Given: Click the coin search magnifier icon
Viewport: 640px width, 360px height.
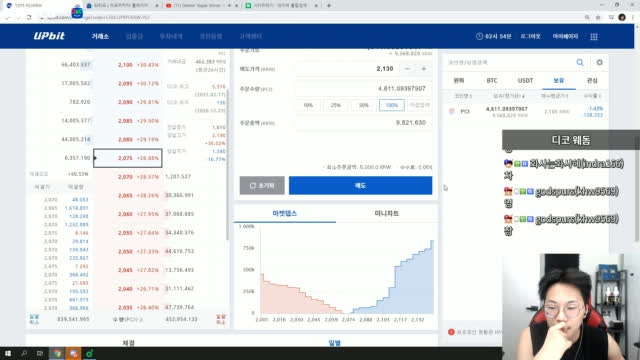Looking at the screenshot, I should (580, 62).
